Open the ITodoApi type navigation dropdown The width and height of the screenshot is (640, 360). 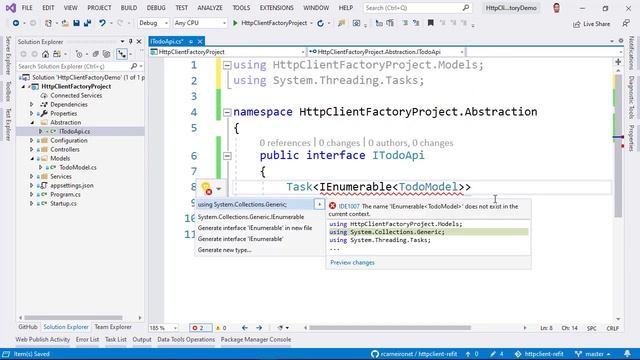[386, 52]
